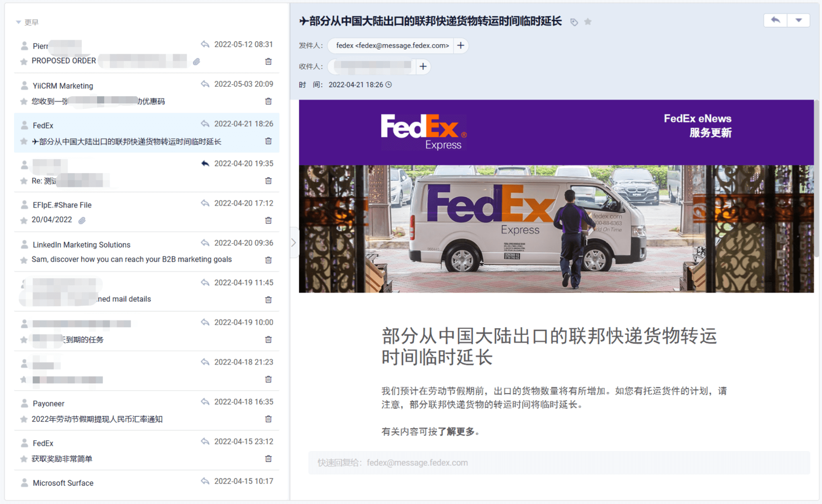Viewport: 822px width, 504px height.
Task: Click reply arrow on LinkedIn Marketing Solutions email
Action: click(x=205, y=243)
